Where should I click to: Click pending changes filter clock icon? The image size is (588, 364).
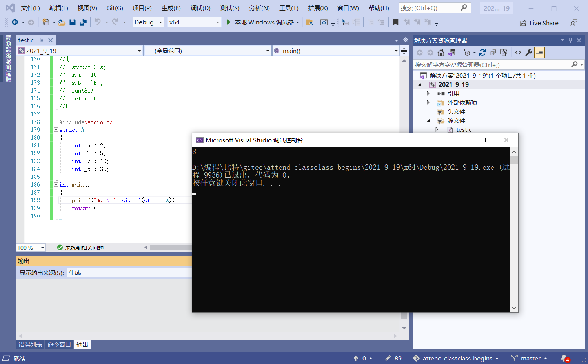tap(467, 53)
